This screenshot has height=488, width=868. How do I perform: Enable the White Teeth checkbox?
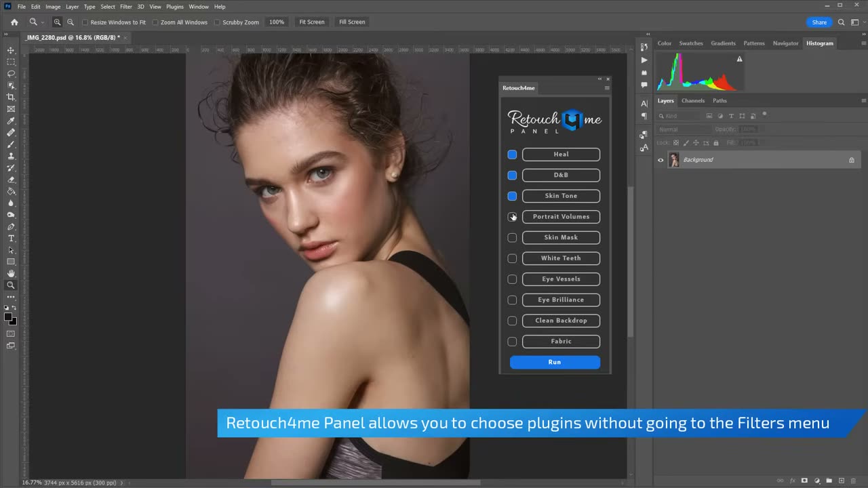[512, 258]
